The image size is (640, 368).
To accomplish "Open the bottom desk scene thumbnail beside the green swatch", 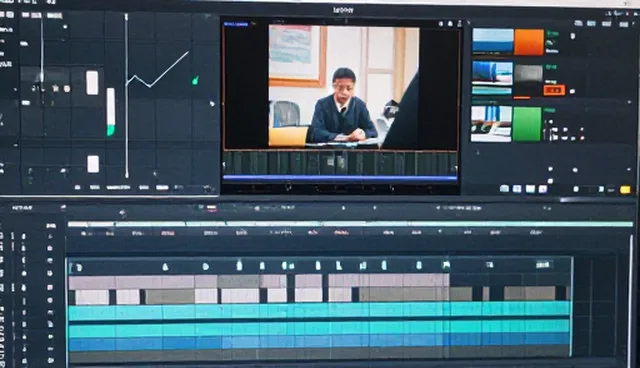I will [x=491, y=124].
